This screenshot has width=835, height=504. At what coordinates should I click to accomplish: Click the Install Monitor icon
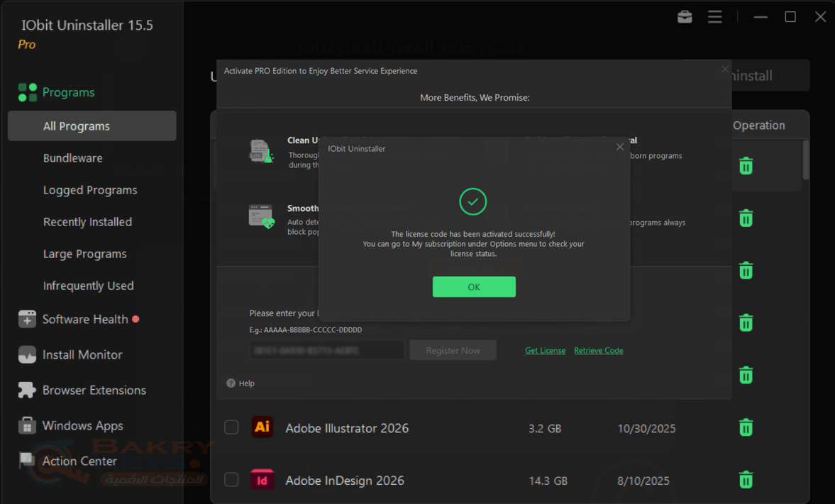tap(27, 354)
